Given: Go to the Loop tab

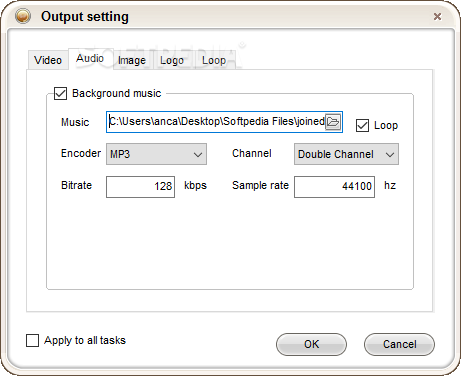Looking at the screenshot, I should (x=214, y=60).
